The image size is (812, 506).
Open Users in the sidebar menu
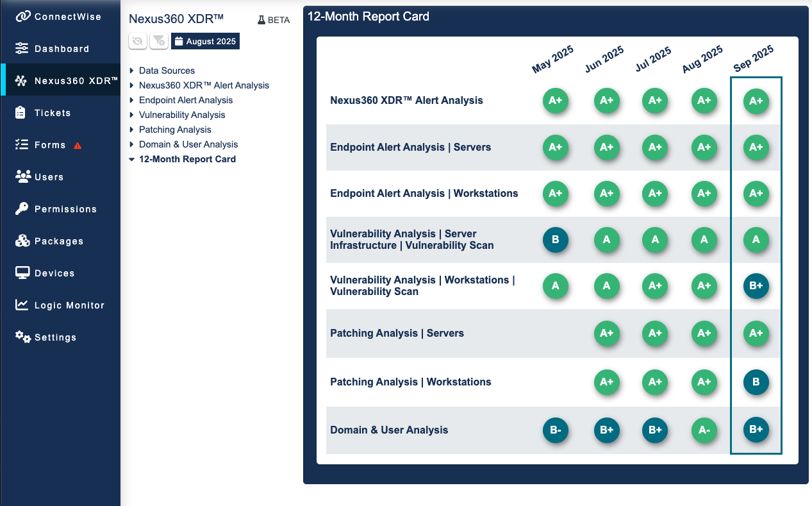[x=60, y=176]
